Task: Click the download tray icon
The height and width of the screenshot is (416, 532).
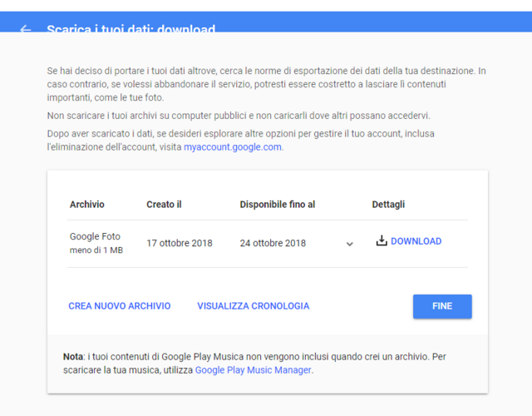Action: click(382, 240)
